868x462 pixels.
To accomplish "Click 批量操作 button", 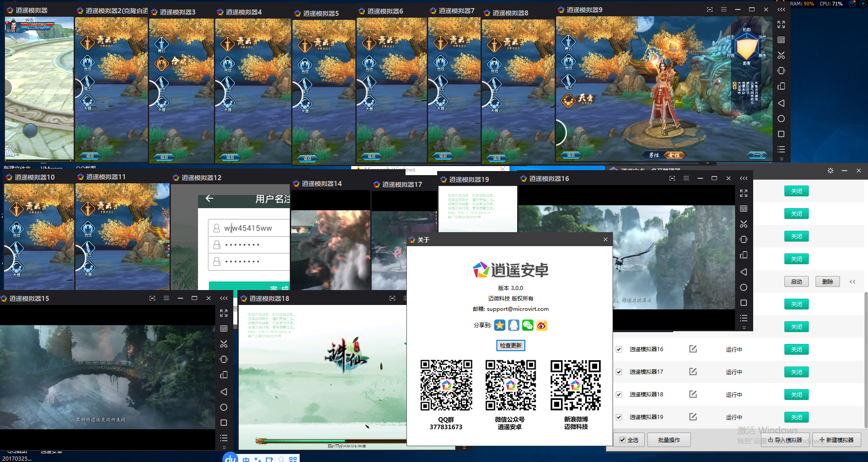I will click(669, 440).
